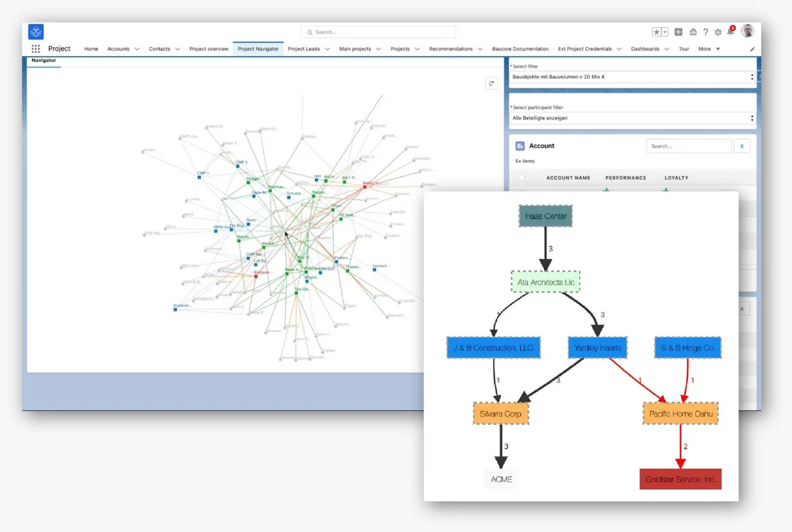Expand the Project Leads tab chevron

[x=327, y=49]
